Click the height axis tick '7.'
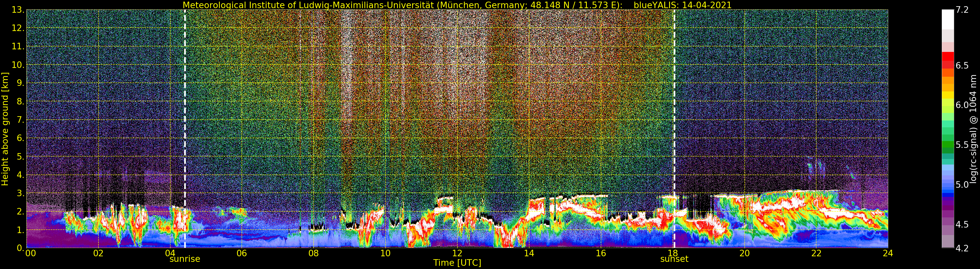Screen dimensions: 980x269 [x=21, y=120]
